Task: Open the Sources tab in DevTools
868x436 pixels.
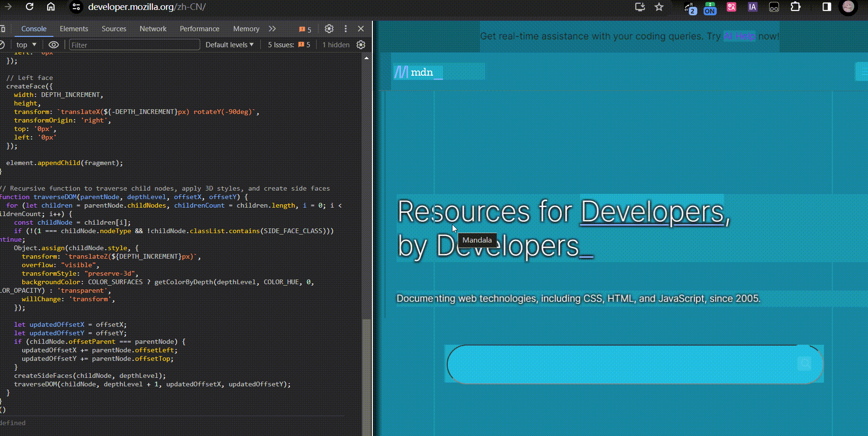Action: click(114, 29)
